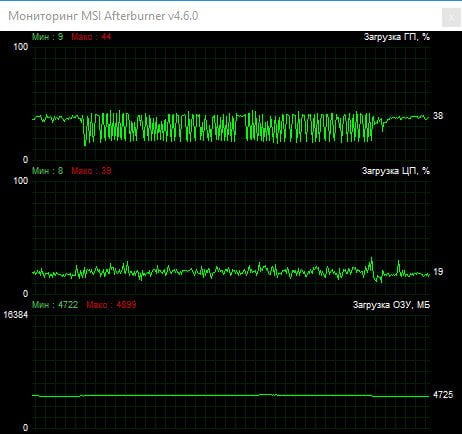Click inside the CPU load graph curve
Image resolution: width=462 pixels, height=434 pixels.
tap(231, 271)
